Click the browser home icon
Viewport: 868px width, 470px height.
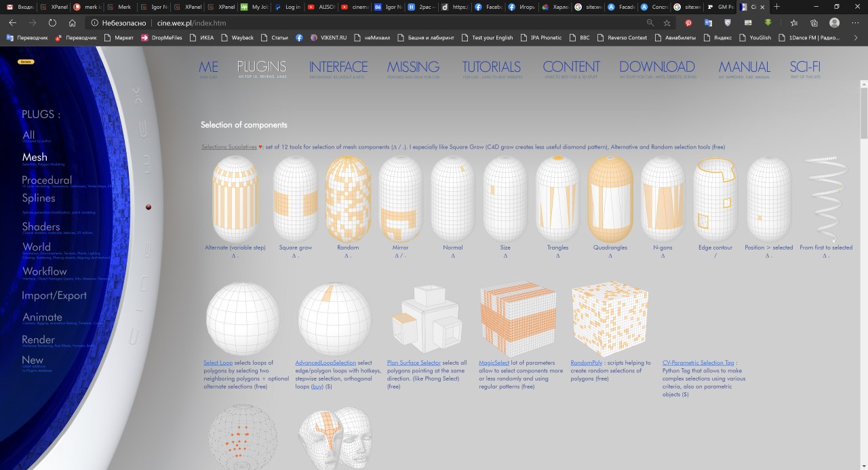tap(73, 22)
